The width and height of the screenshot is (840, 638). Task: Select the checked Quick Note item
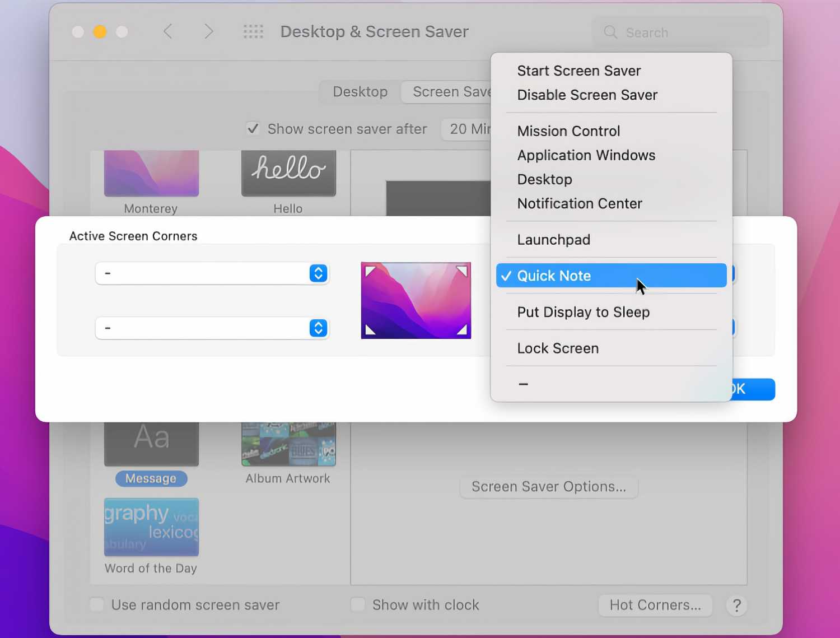pos(611,276)
